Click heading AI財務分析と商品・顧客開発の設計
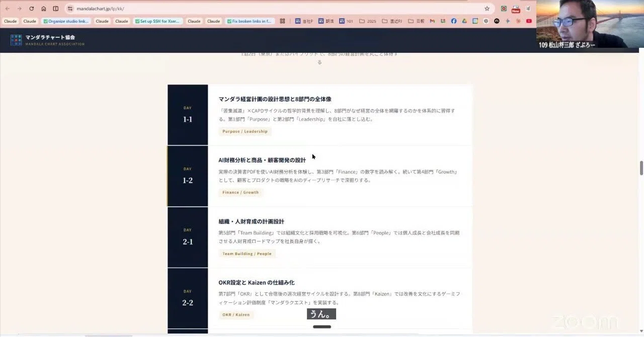The image size is (644, 337). coord(262,160)
